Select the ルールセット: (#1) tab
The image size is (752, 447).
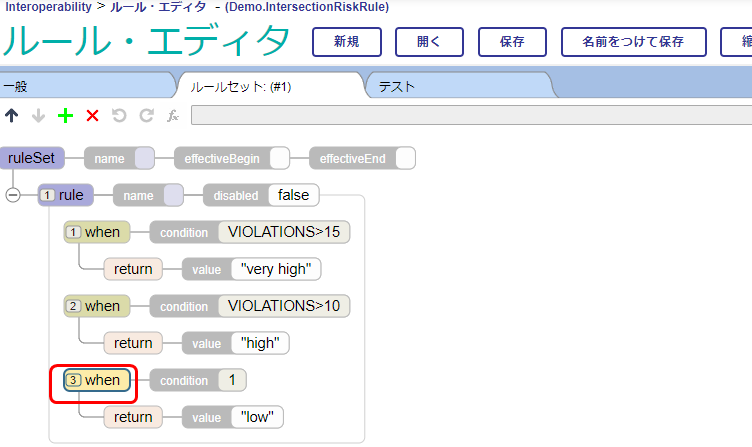click(x=268, y=87)
